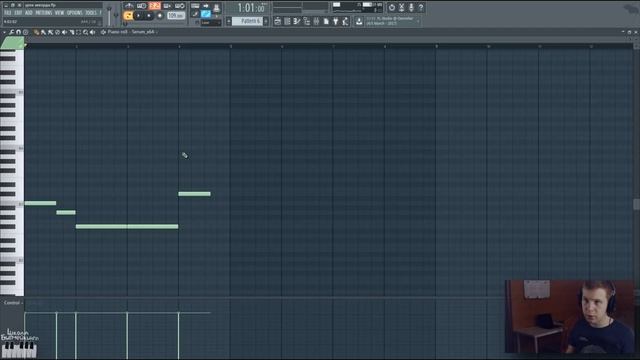Image resolution: width=640 pixels, height=360 pixels.
Task: Select the long lowest note in grid
Action: tap(127, 227)
